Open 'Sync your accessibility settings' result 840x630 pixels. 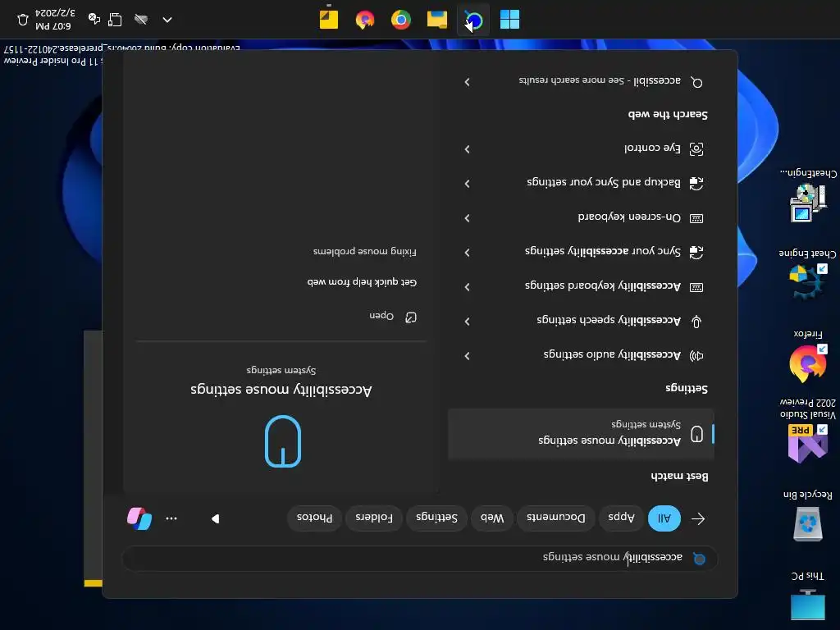581,253
